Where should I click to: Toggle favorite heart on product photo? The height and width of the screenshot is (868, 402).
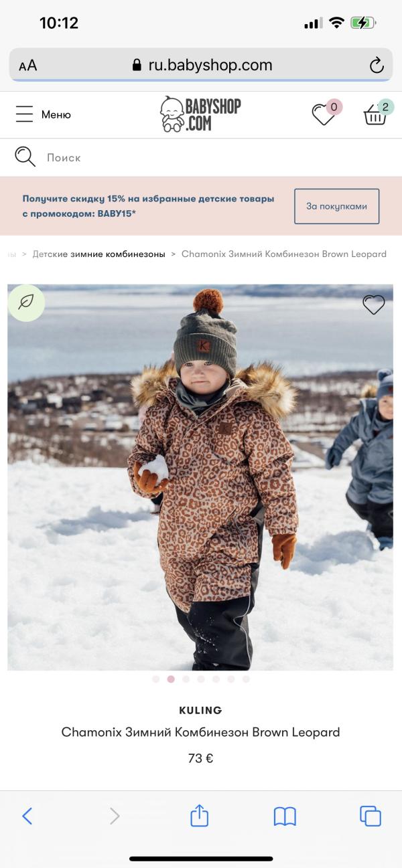coord(374,305)
